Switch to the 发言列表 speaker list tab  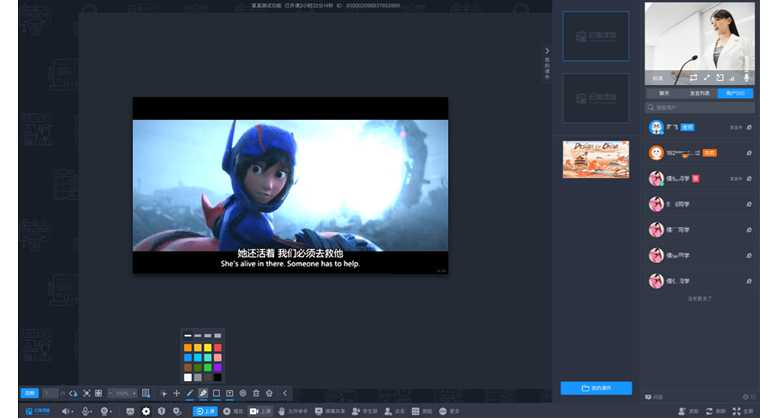coord(700,93)
